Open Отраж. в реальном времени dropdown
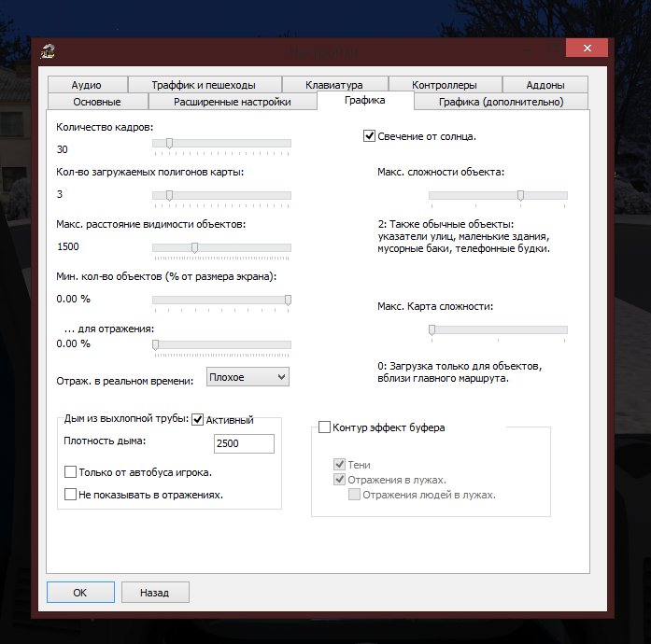 click(248, 377)
